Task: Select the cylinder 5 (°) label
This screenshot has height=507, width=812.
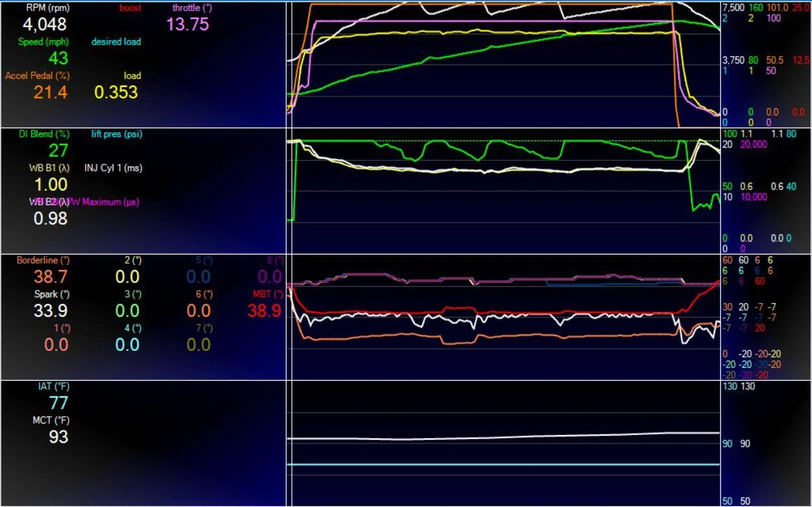Action: 204,260
